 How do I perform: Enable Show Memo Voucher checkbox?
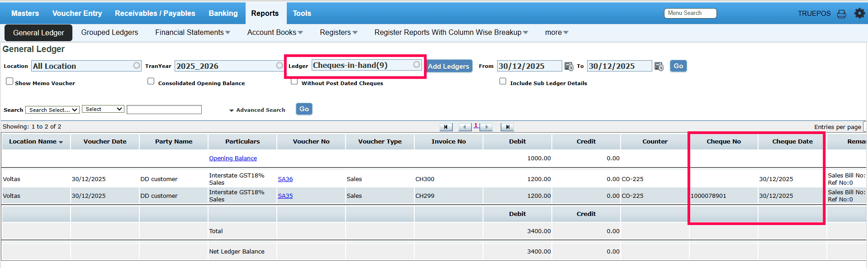(9, 81)
